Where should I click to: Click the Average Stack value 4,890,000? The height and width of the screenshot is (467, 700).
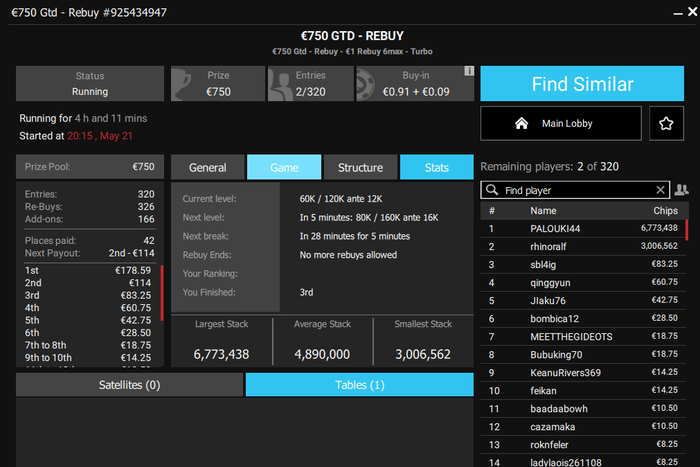pyautogui.click(x=322, y=354)
